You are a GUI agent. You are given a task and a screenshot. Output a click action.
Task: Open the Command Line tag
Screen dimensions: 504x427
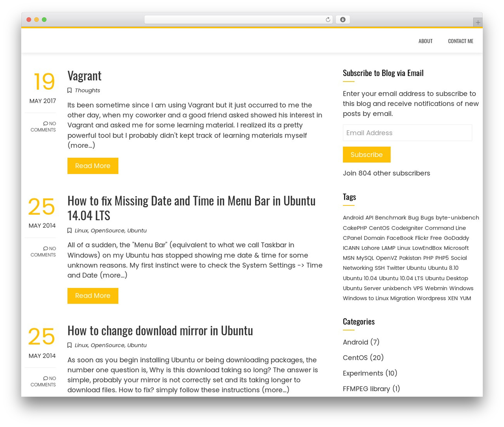445,228
